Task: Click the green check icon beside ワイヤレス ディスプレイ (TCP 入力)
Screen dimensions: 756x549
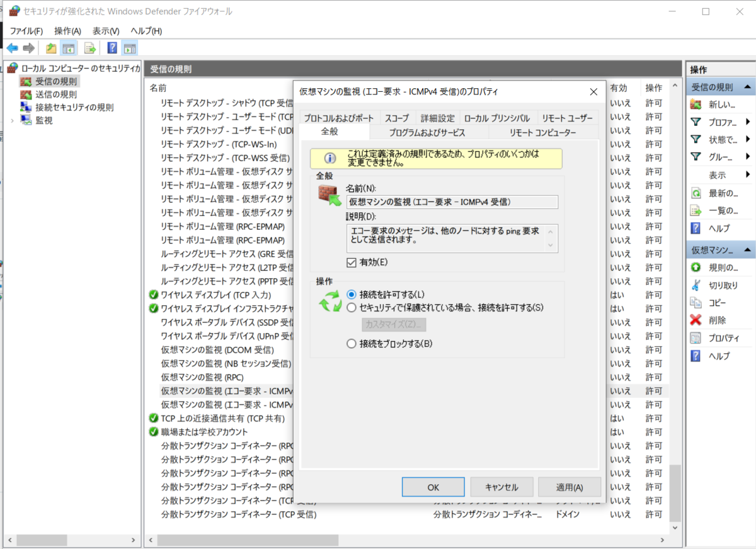Action: pos(154,295)
